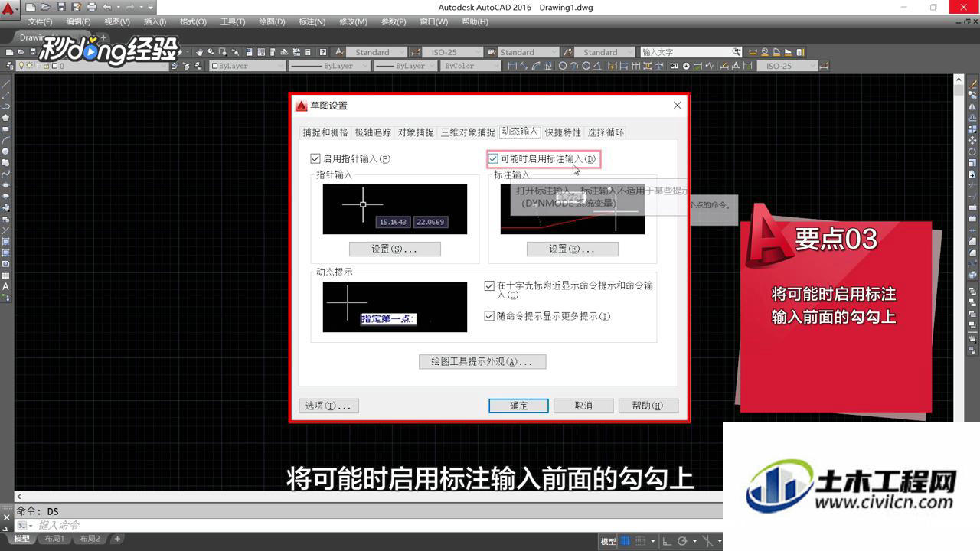The image size is (980, 551).
Task: Open the 标注(N) menu
Action: (x=312, y=21)
